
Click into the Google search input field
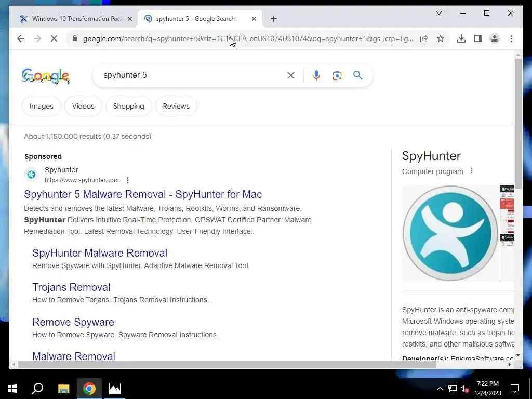click(x=192, y=75)
